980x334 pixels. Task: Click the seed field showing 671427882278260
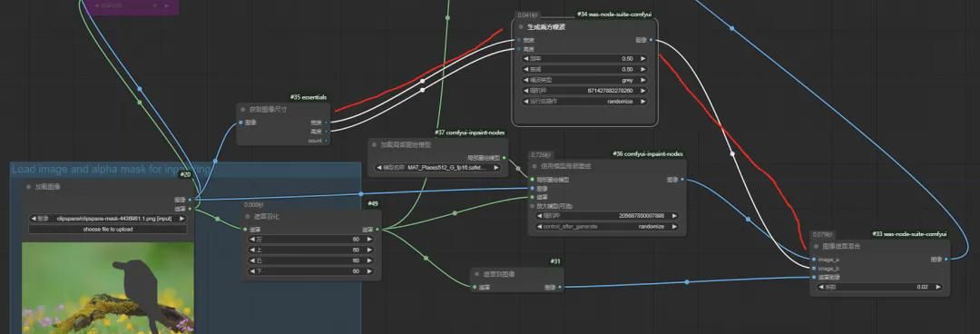click(x=584, y=91)
